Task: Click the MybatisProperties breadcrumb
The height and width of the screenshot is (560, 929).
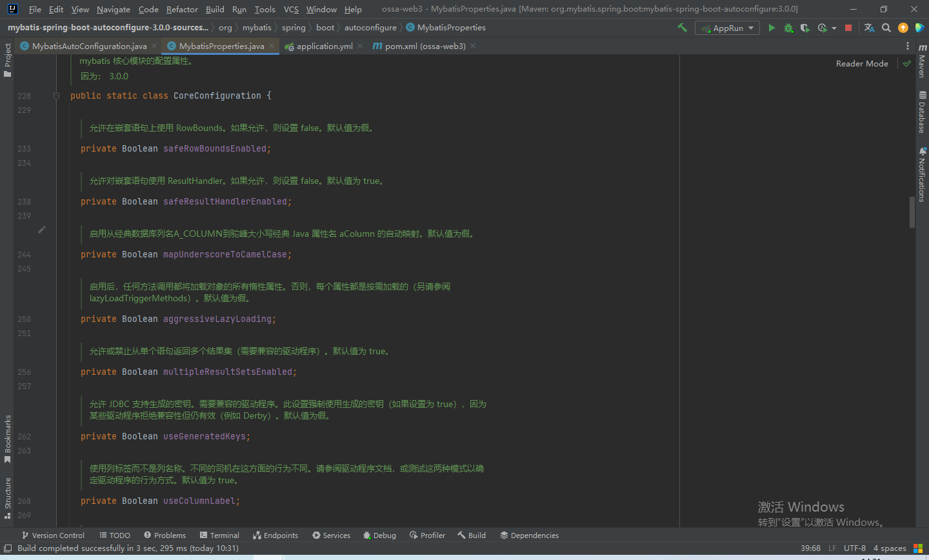Action: point(446,28)
